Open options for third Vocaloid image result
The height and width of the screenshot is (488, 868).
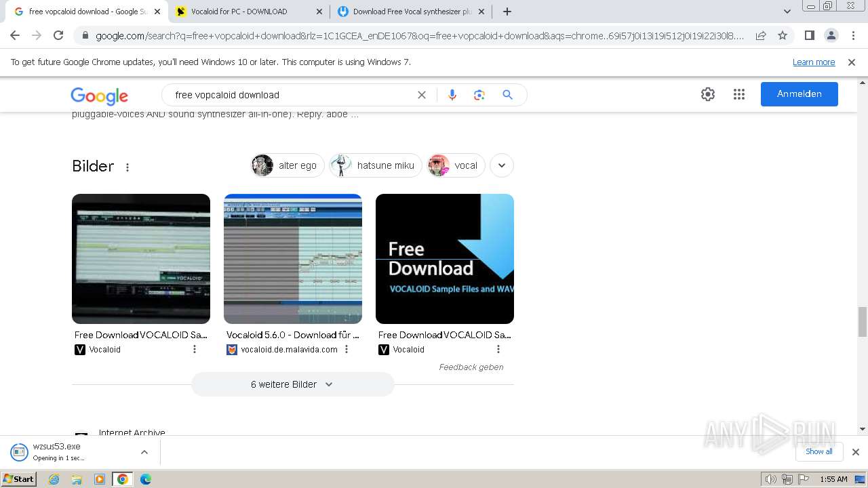pos(498,349)
